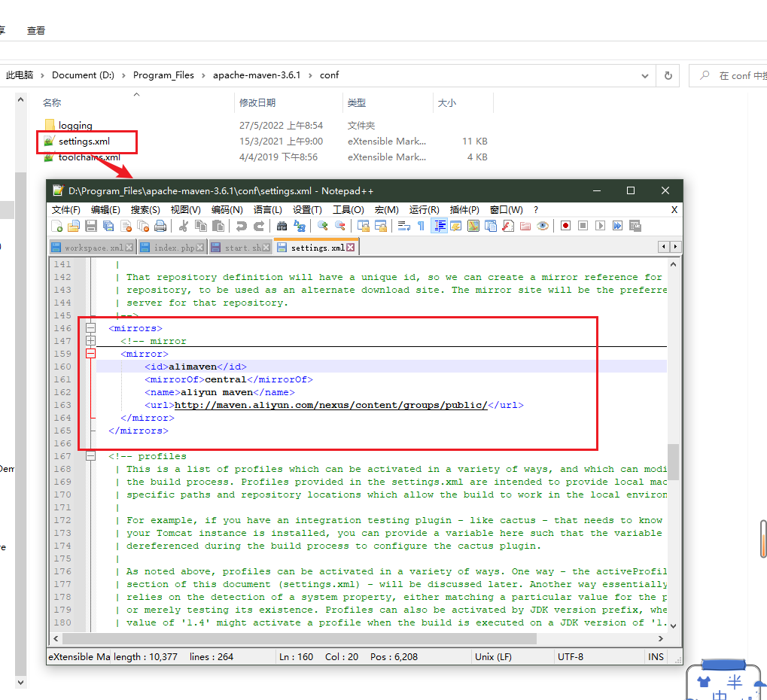Click the Copy toolbar icon
Image resolution: width=767 pixels, height=700 pixels.
200,226
